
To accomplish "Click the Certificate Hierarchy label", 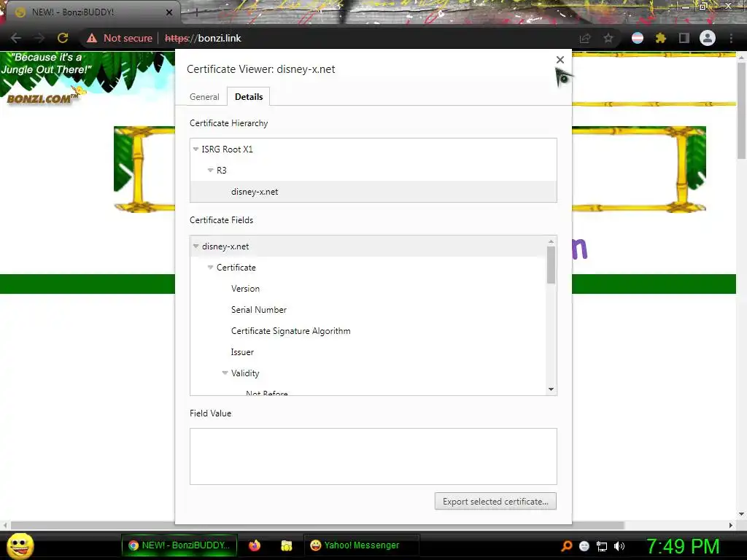I will tap(228, 122).
